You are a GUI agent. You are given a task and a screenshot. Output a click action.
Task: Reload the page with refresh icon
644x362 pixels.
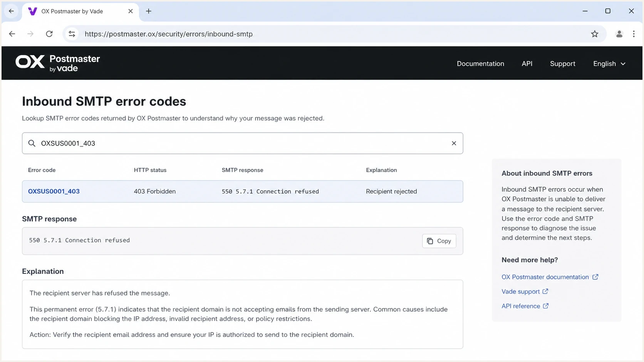[x=49, y=34]
